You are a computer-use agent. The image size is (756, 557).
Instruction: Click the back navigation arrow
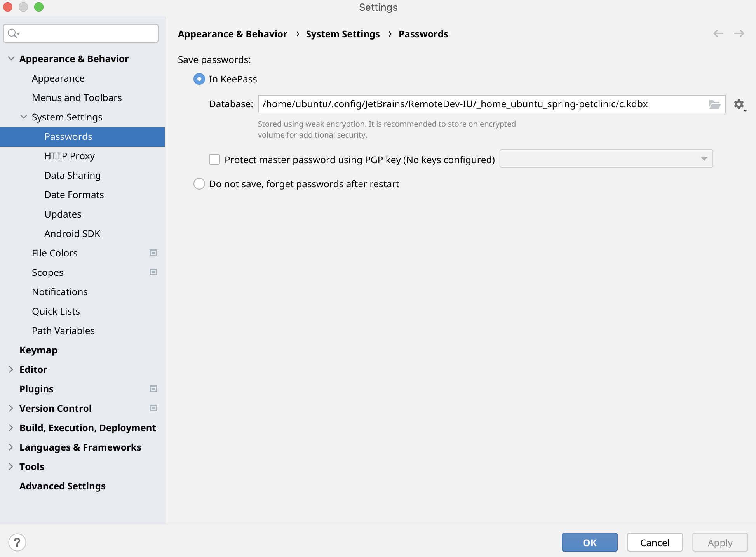[718, 33]
